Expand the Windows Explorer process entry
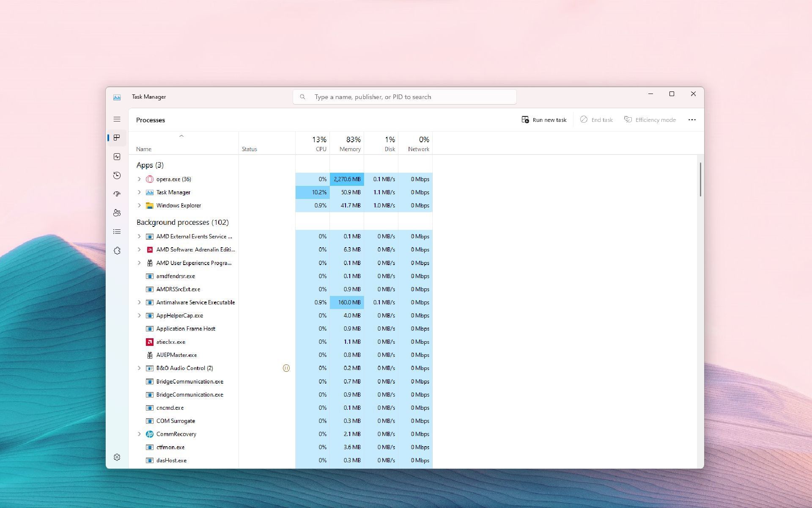 click(x=139, y=205)
